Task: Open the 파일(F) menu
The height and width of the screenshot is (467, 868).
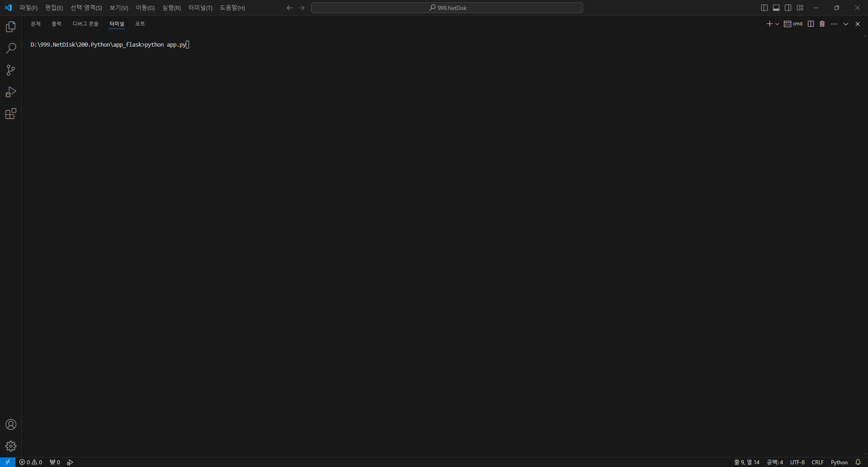Action: pyautogui.click(x=28, y=8)
